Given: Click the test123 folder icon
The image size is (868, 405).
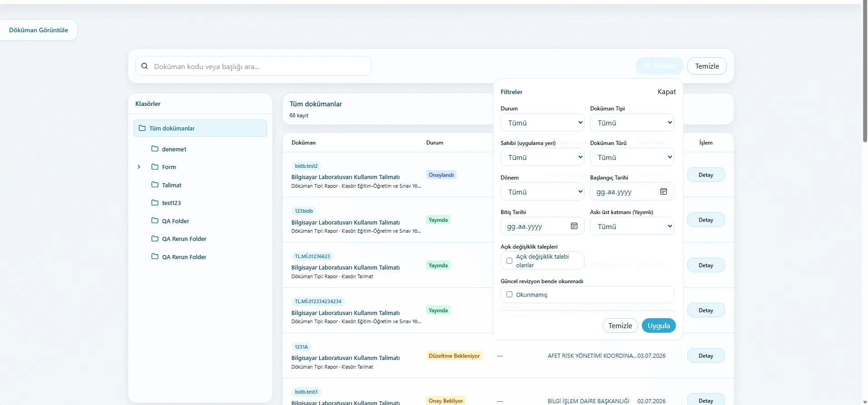Looking at the screenshot, I should point(155,203).
